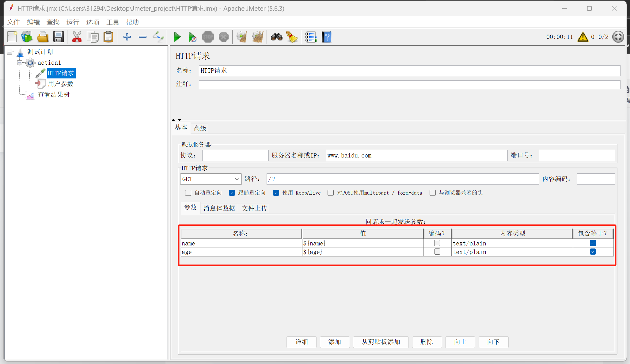The width and height of the screenshot is (630, 364).
Task: Click the blue Help question-mark icon
Action: [x=327, y=37]
